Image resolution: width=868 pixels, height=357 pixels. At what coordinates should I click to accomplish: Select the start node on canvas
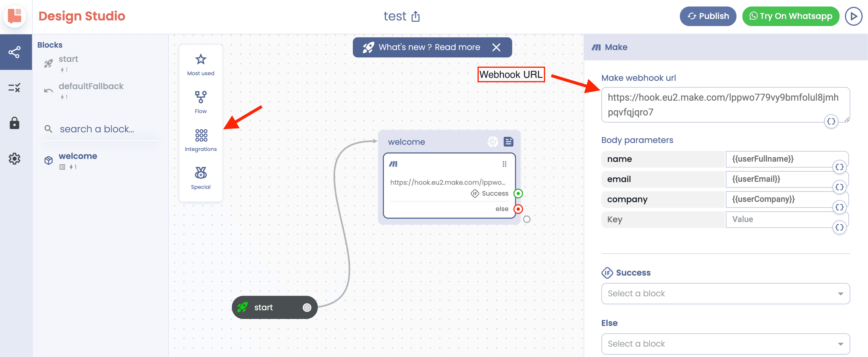point(274,307)
